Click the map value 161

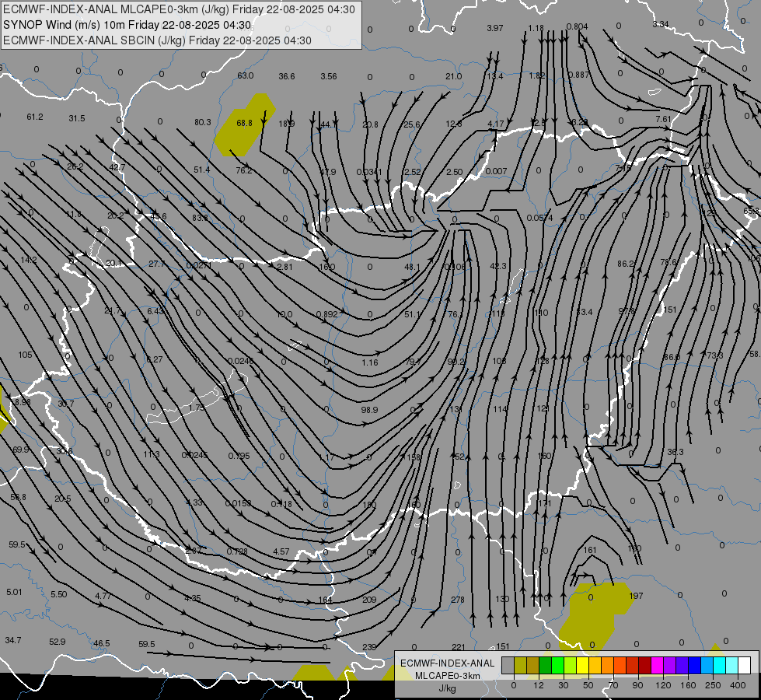click(590, 551)
